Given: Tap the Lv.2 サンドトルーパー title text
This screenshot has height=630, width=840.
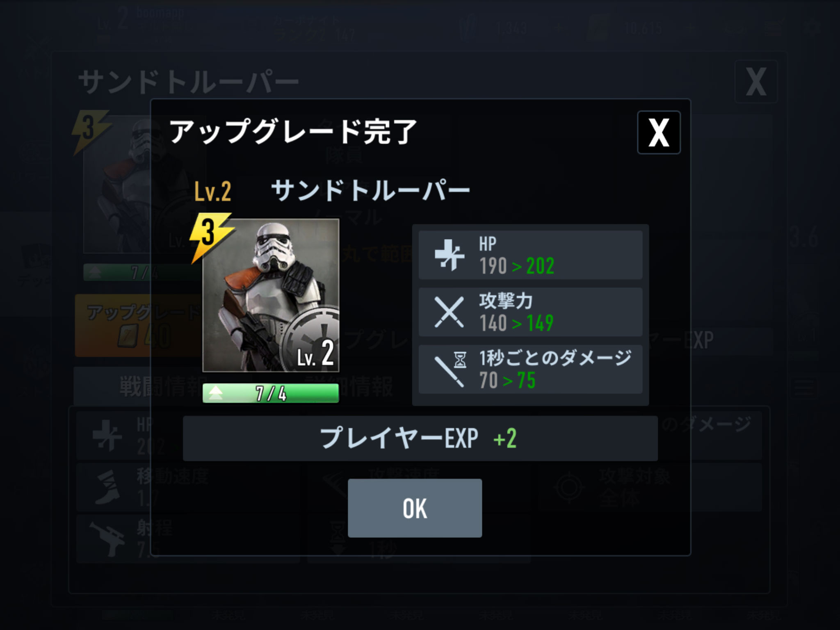Looking at the screenshot, I should pos(332,191).
